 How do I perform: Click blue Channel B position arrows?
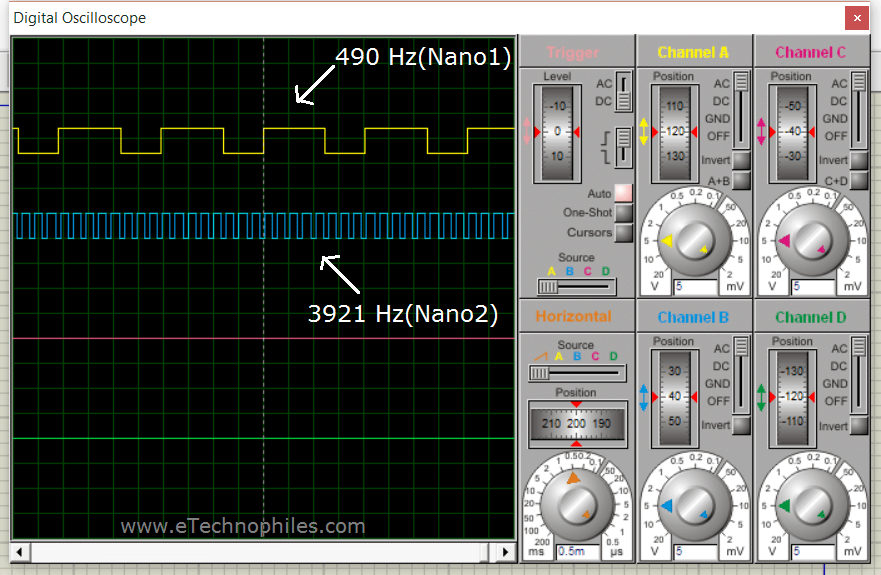pyautogui.click(x=644, y=397)
